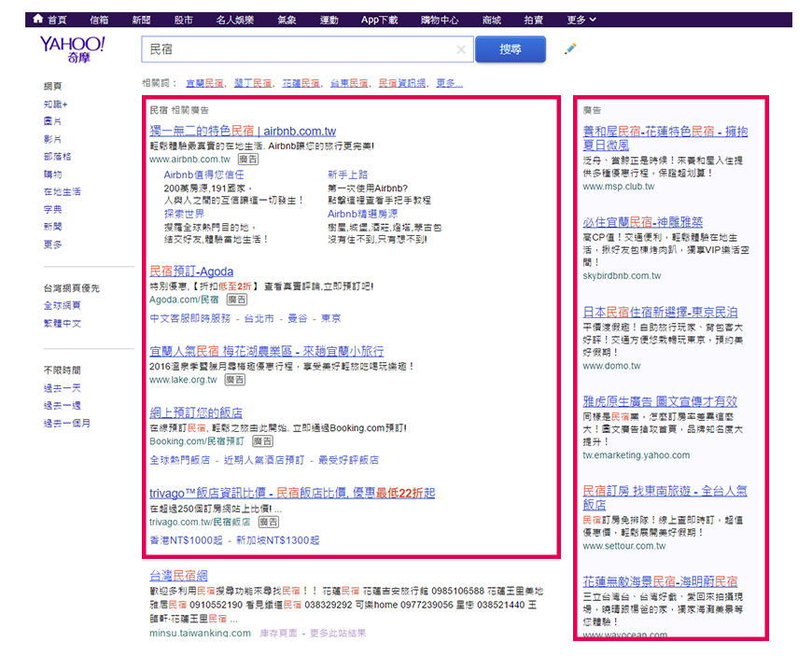Image resolution: width=812 pixels, height=670 pixels.
Task: Click the 探索世界 sitelink
Action: click(184, 214)
